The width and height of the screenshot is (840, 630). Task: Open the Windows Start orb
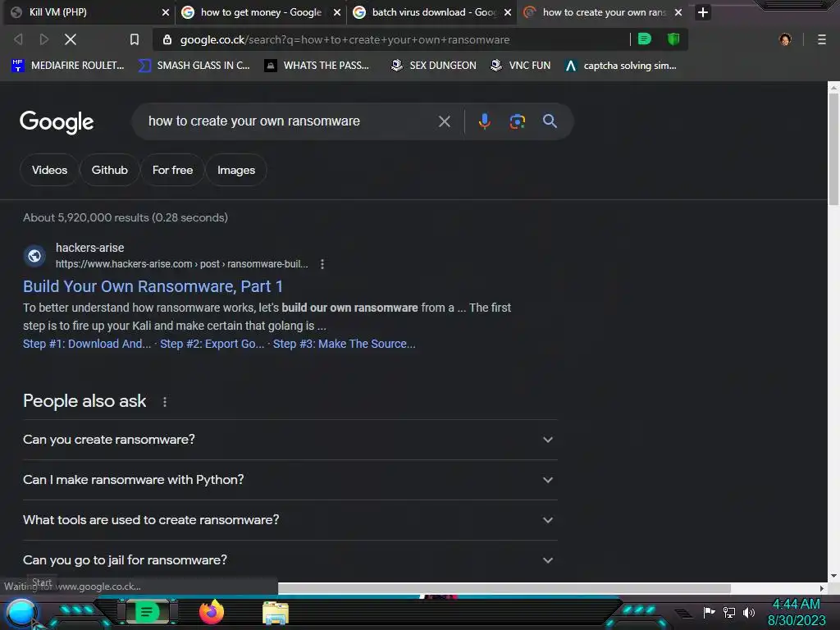pos(21,613)
